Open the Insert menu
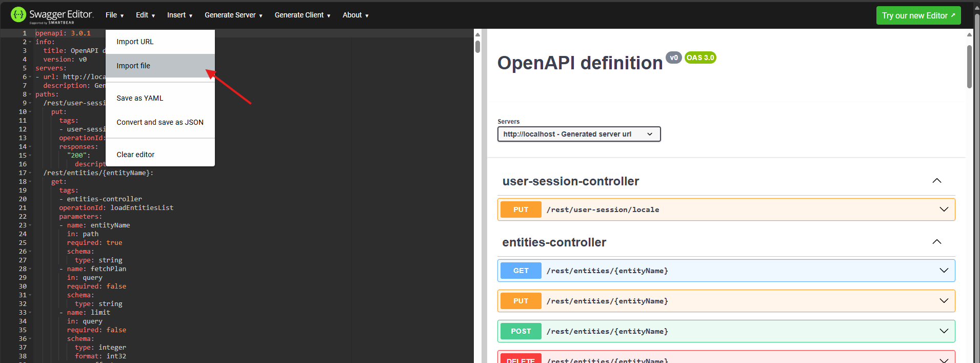Image resolution: width=980 pixels, height=363 pixels. 179,15
